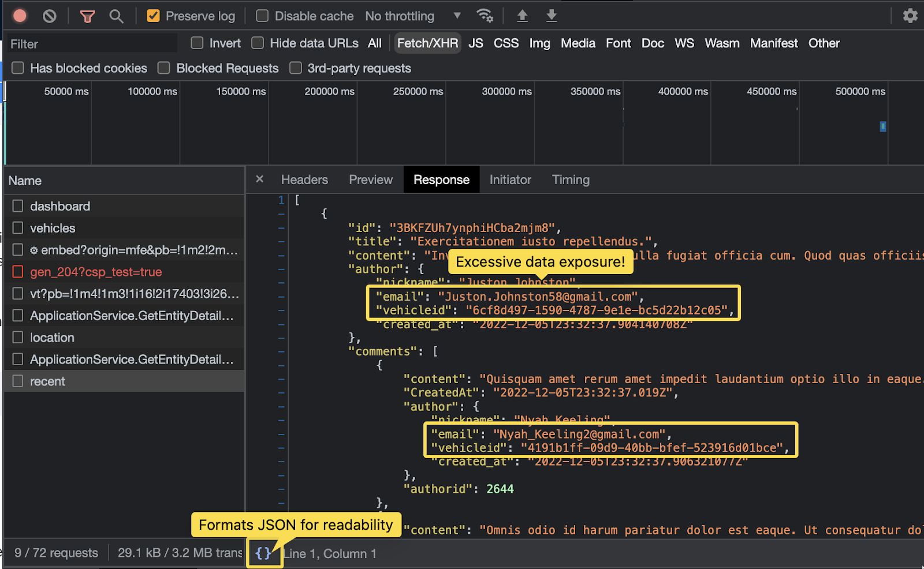Clear the network log

[50, 16]
